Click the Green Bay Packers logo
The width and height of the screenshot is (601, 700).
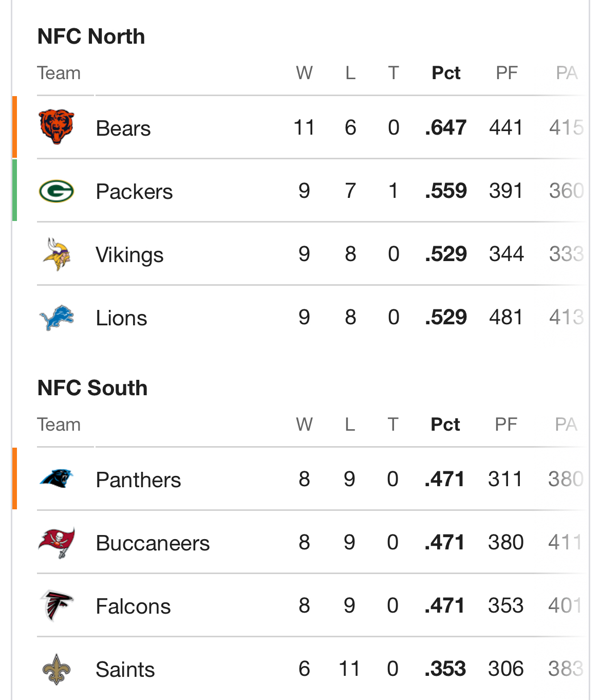57,191
